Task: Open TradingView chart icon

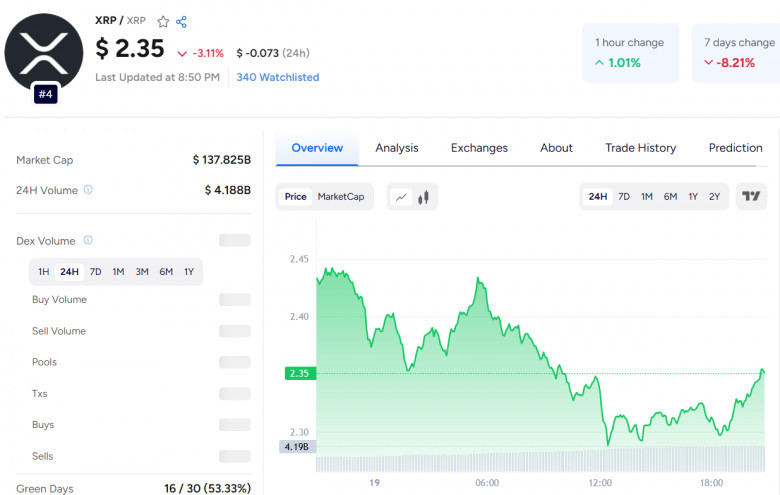Action: point(751,197)
